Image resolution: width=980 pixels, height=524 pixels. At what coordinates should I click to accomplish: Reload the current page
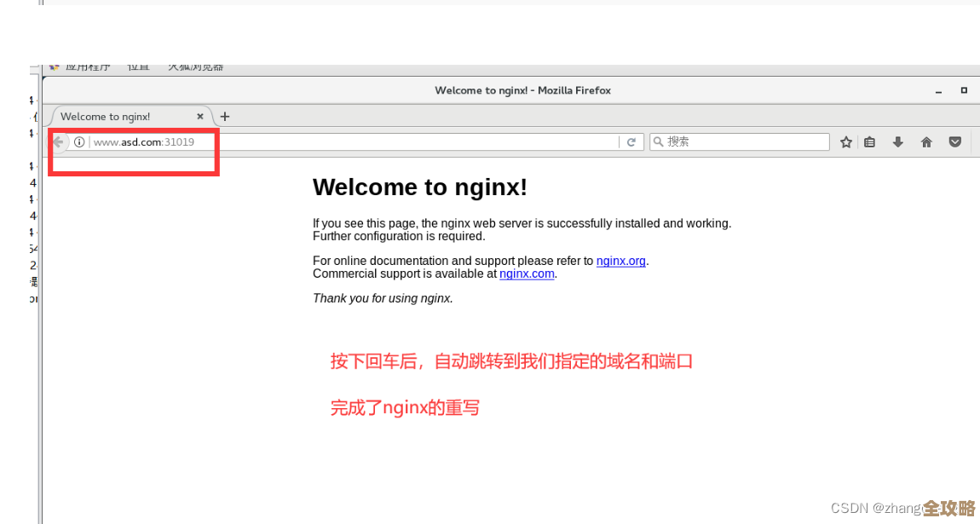pyautogui.click(x=631, y=141)
